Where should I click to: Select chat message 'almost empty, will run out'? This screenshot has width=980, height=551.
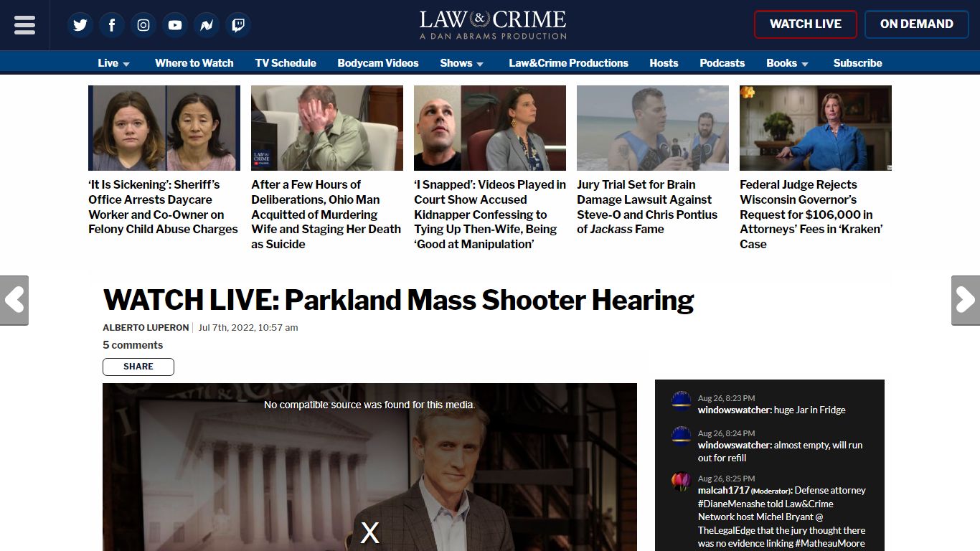(x=781, y=451)
